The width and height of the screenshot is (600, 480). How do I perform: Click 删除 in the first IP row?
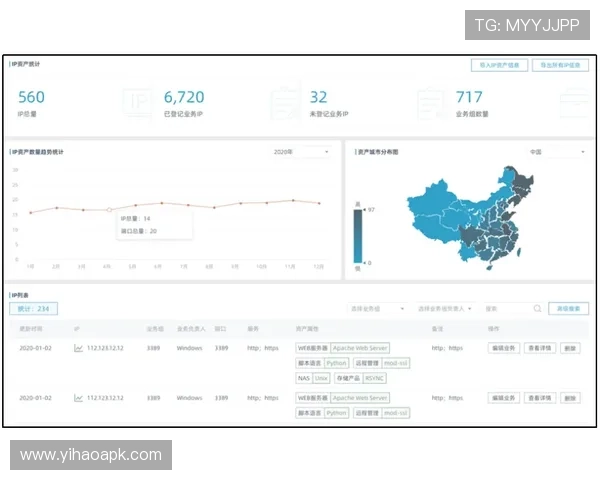(x=570, y=348)
